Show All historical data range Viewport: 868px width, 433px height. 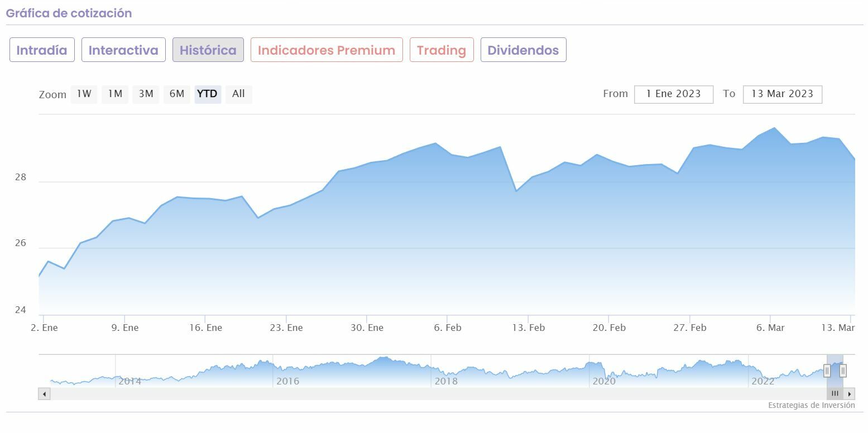238,94
